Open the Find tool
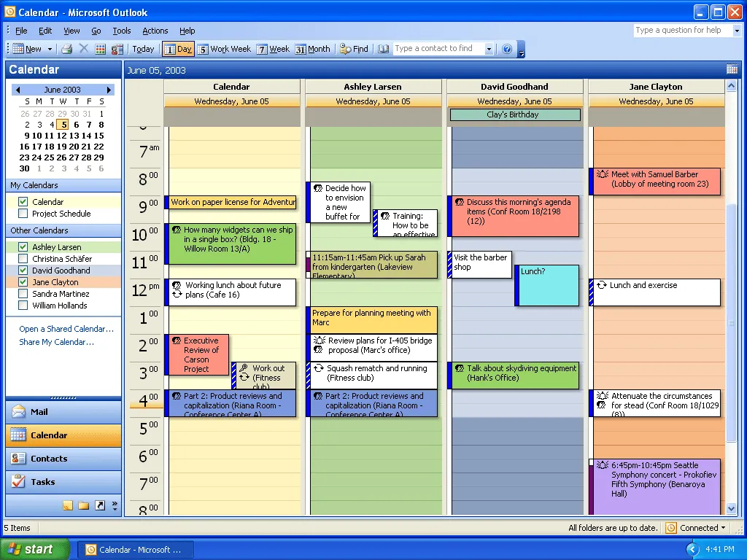The height and width of the screenshot is (560, 747). pyautogui.click(x=354, y=49)
